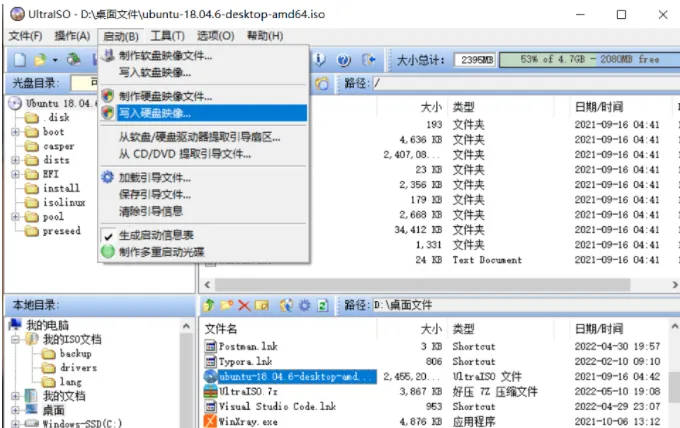Click the blue info toolbar icon
The height and width of the screenshot is (428, 680).
[x=319, y=59]
